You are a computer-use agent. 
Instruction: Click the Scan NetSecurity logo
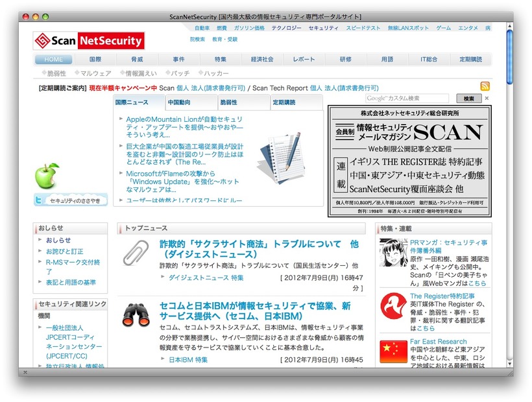point(89,41)
